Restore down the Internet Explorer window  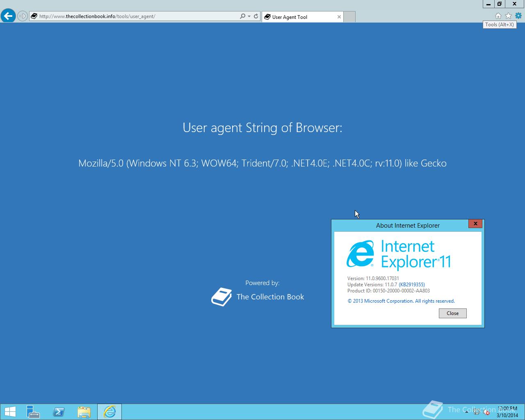[x=500, y=4]
